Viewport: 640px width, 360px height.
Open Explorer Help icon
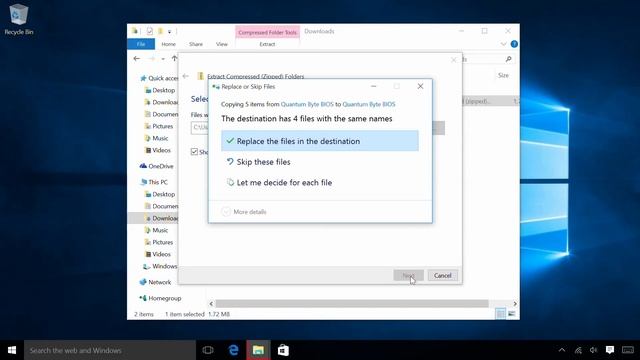(514, 44)
